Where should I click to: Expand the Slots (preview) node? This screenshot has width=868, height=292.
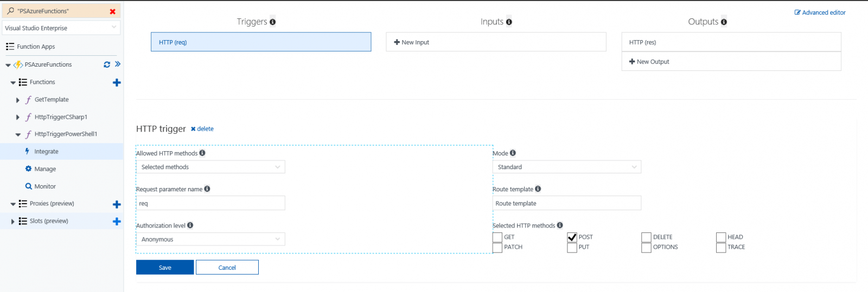point(13,222)
